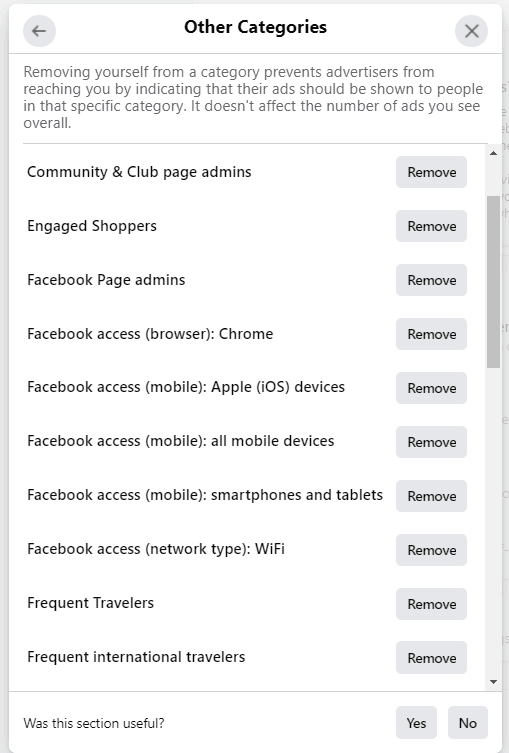Click the scrollbar down arrow

493,681
